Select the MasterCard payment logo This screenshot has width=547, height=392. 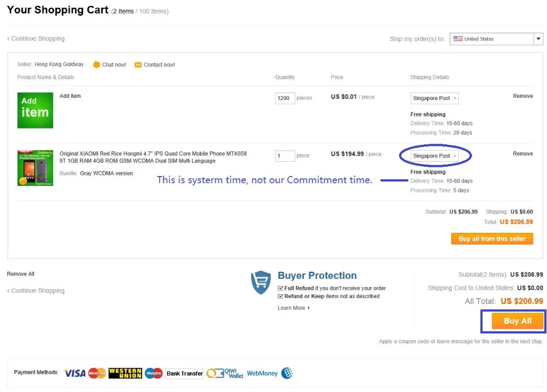point(97,373)
